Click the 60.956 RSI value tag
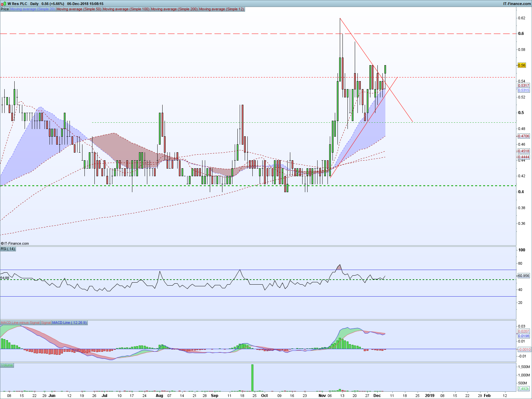 pos(524,276)
